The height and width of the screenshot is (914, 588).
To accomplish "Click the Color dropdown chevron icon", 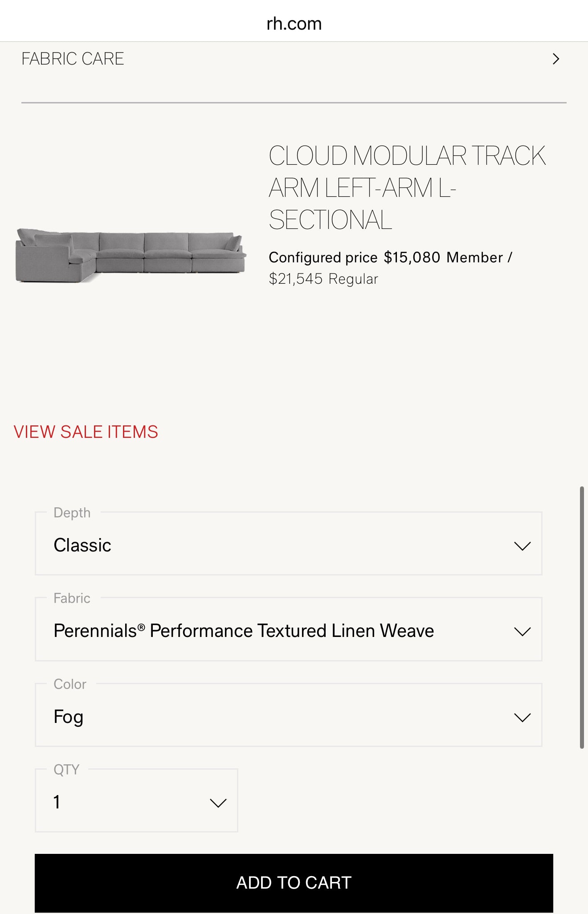I will point(522,718).
